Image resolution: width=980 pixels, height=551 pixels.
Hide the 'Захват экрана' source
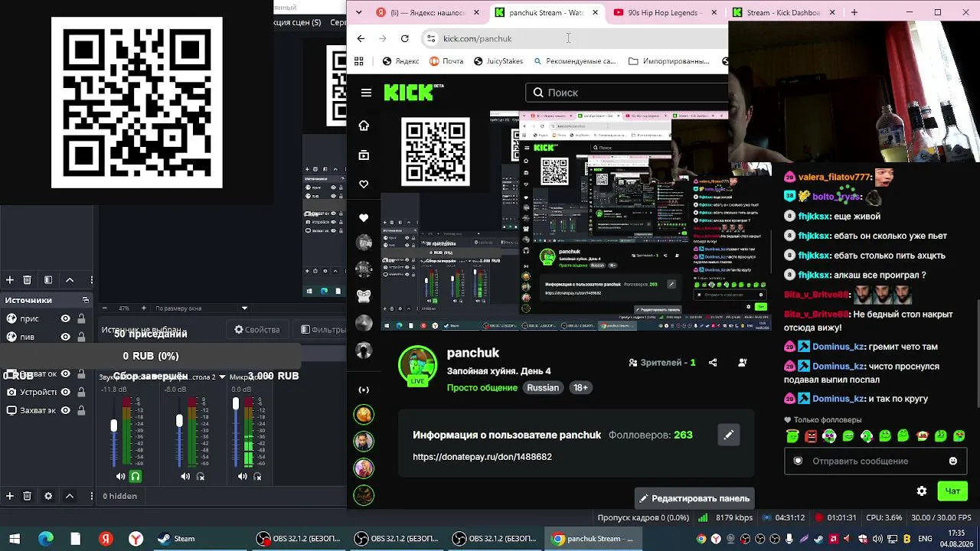[x=65, y=410]
